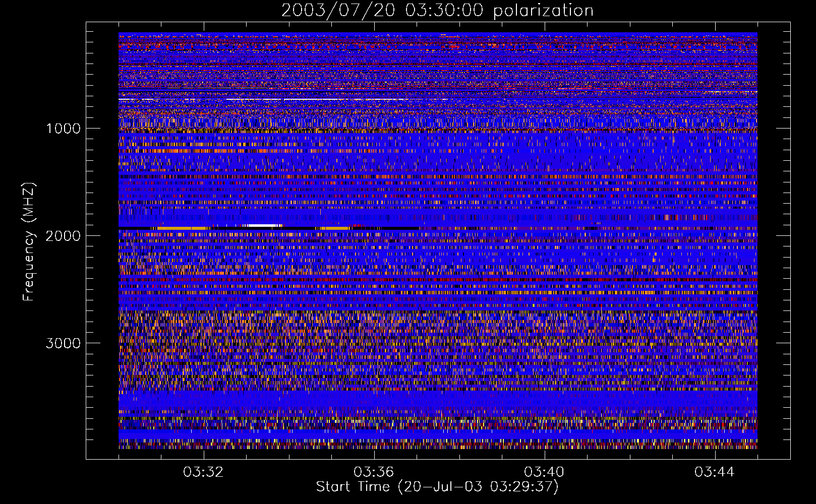Click the plot title "2003/07/20 03:30:00 polarization"
This screenshot has height=504, width=816.
[437, 11]
